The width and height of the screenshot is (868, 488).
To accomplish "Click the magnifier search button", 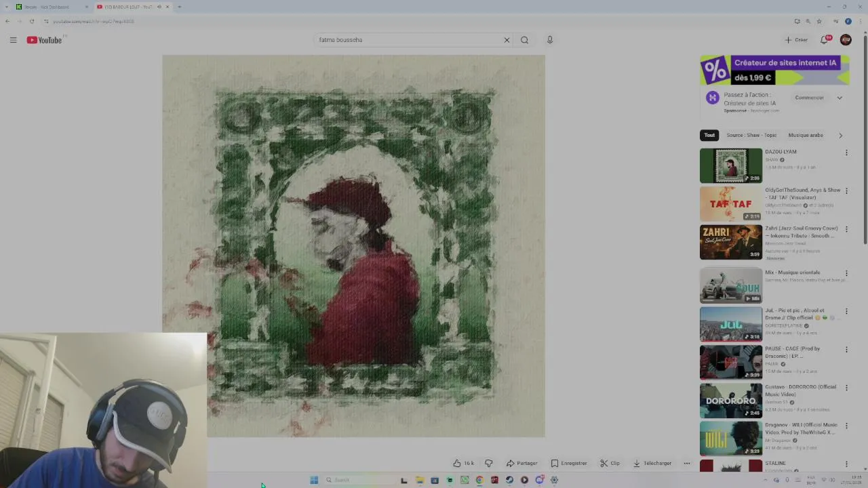I will [x=524, y=40].
